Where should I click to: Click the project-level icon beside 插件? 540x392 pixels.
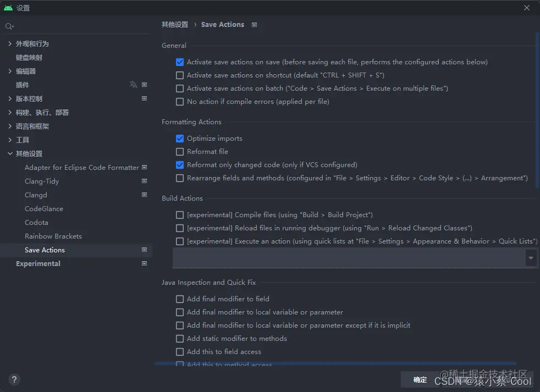click(x=144, y=85)
